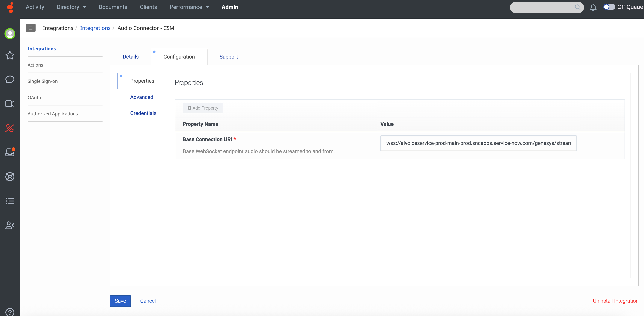Click the Audio Connector - CSM breadcrumb text
This screenshot has width=644, height=316.
(x=146, y=28)
